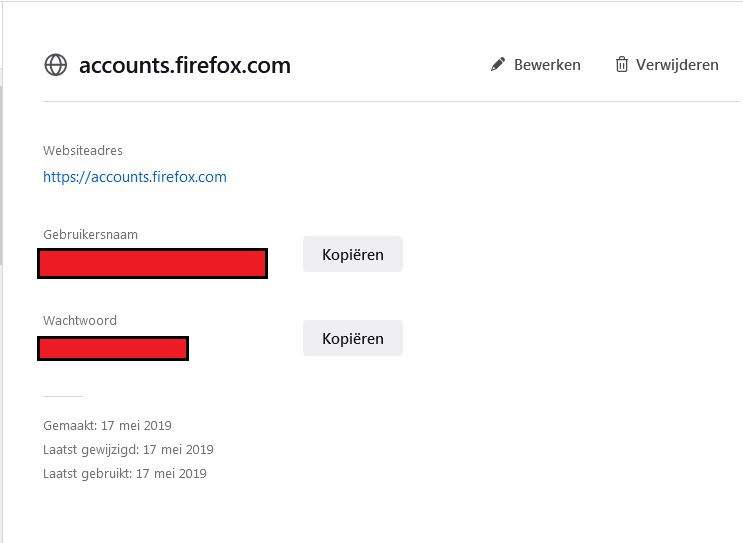Click the Laatst gebruikt date line

coord(125,474)
